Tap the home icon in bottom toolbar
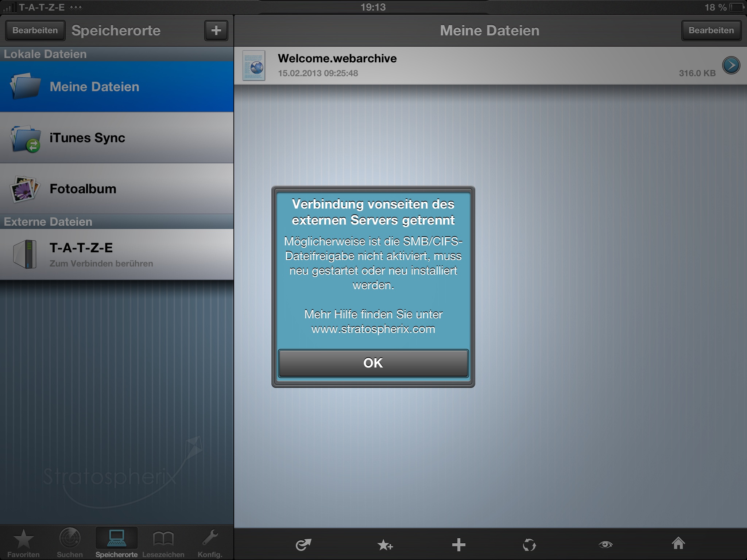 pyautogui.click(x=678, y=543)
